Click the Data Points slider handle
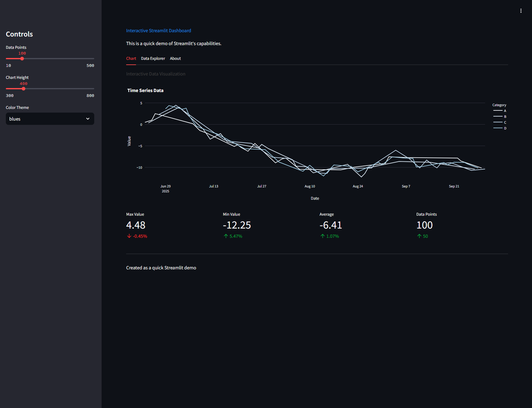The width and height of the screenshot is (532, 408). pyautogui.click(x=22, y=59)
